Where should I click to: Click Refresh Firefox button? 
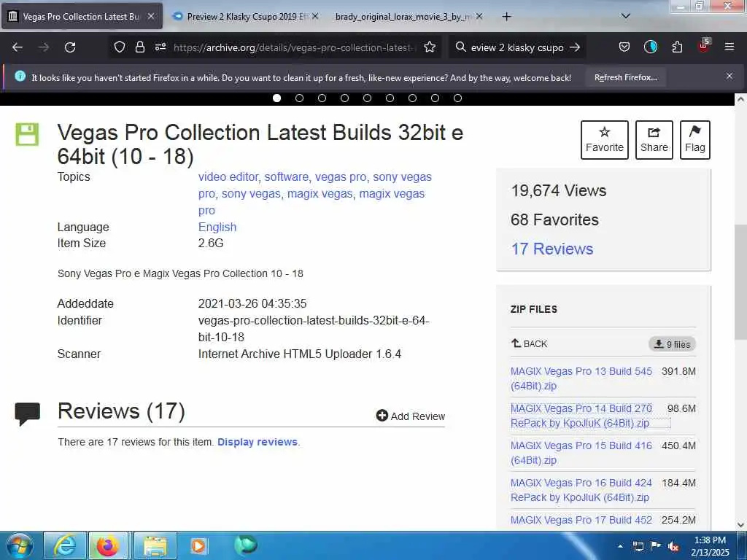click(625, 77)
